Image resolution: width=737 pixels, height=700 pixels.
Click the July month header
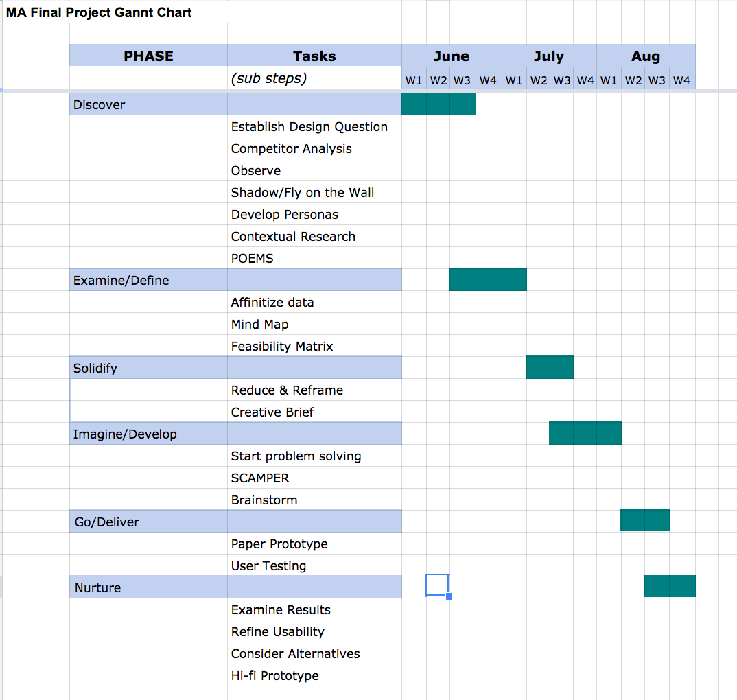coord(549,56)
